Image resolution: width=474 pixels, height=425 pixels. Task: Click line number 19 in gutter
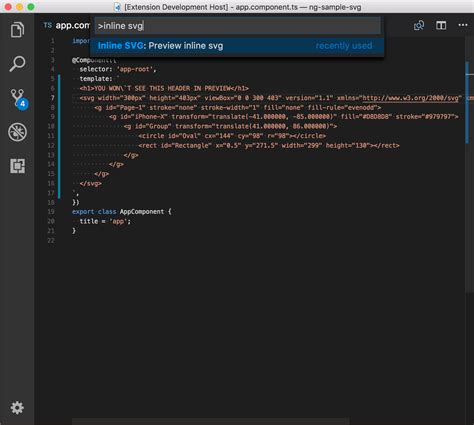[51, 212]
